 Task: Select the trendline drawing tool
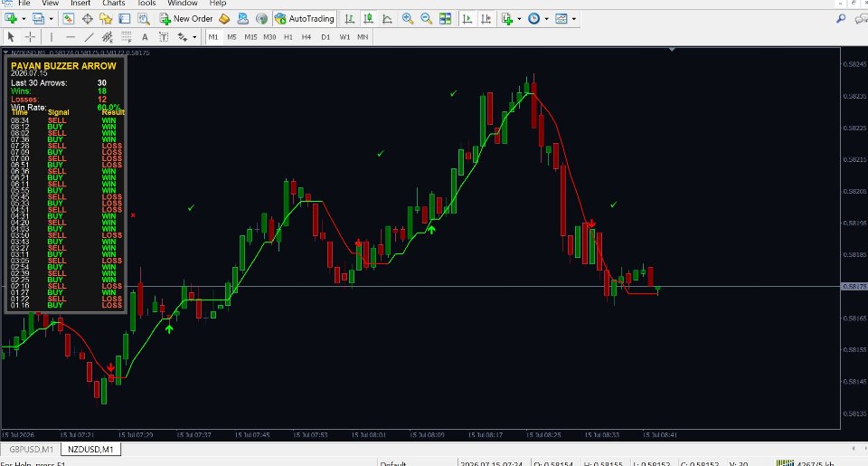coord(89,37)
